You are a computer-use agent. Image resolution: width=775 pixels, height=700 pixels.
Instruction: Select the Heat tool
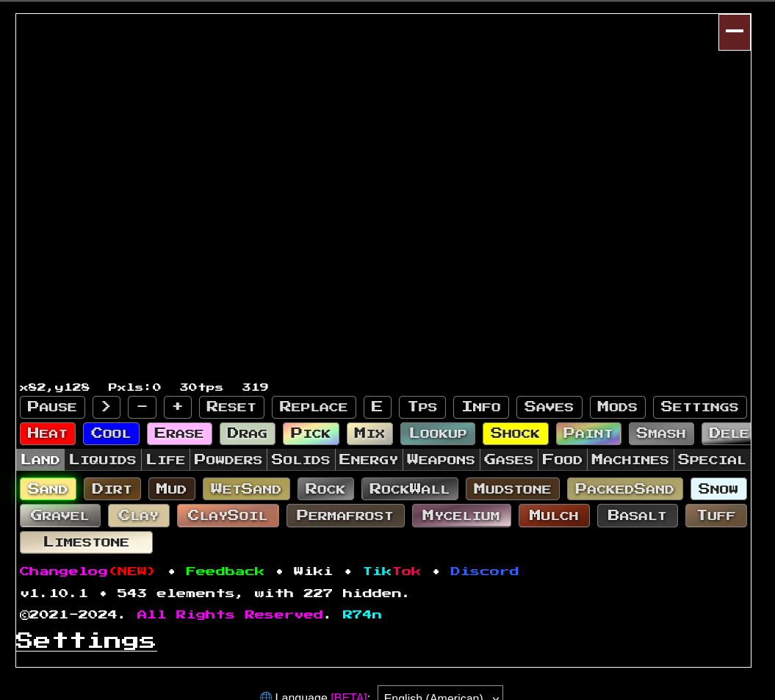(x=47, y=433)
